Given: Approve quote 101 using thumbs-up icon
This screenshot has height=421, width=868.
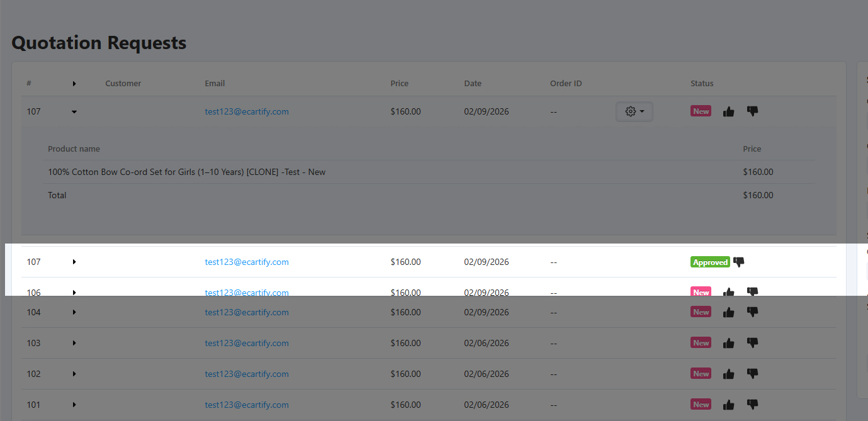Looking at the screenshot, I should tap(728, 405).
